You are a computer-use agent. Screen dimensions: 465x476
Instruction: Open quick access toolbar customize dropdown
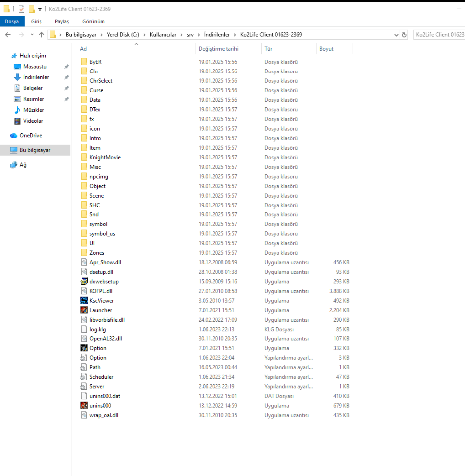(x=40, y=10)
